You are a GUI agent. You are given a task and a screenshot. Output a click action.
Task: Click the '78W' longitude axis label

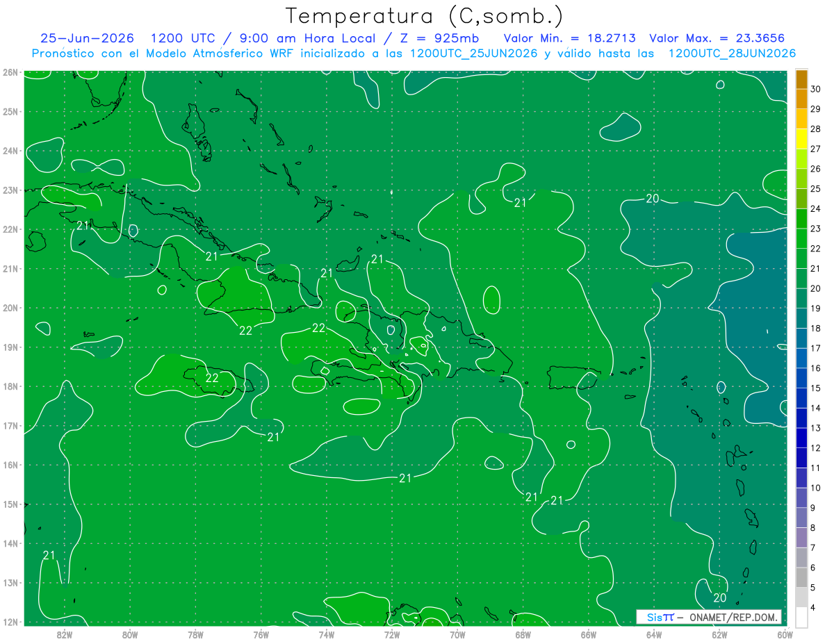pos(195,634)
